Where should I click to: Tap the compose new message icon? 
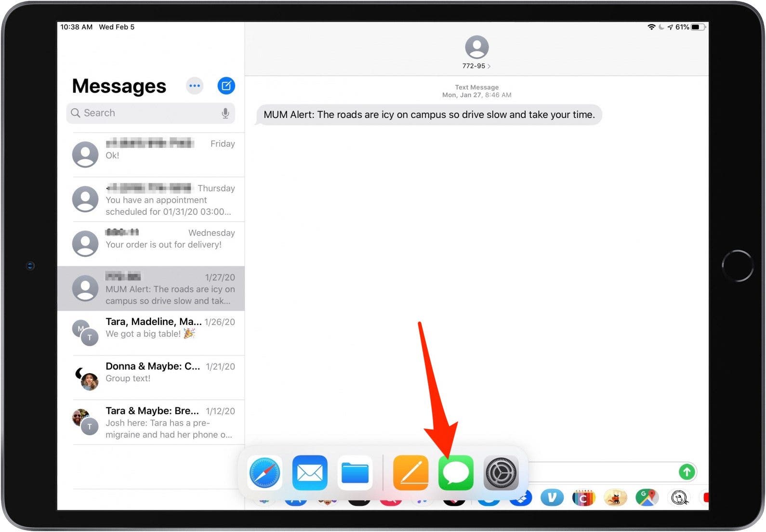[x=226, y=86]
